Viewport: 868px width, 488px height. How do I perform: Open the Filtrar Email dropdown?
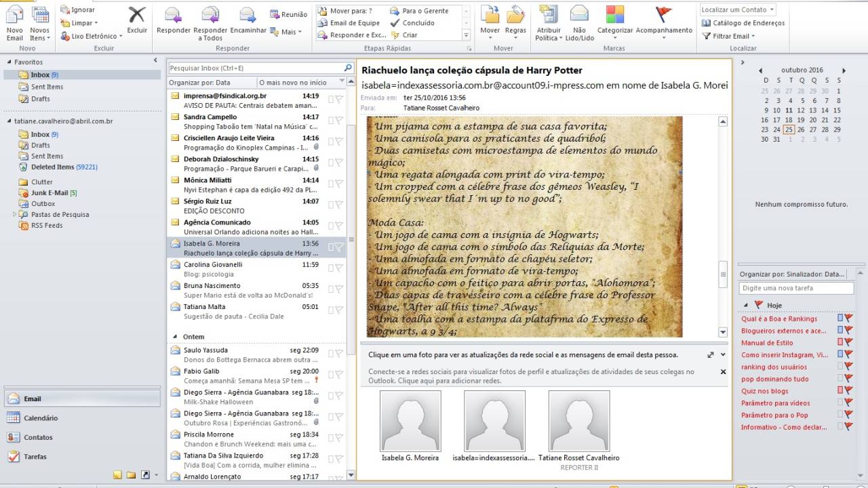pyautogui.click(x=729, y=36)
